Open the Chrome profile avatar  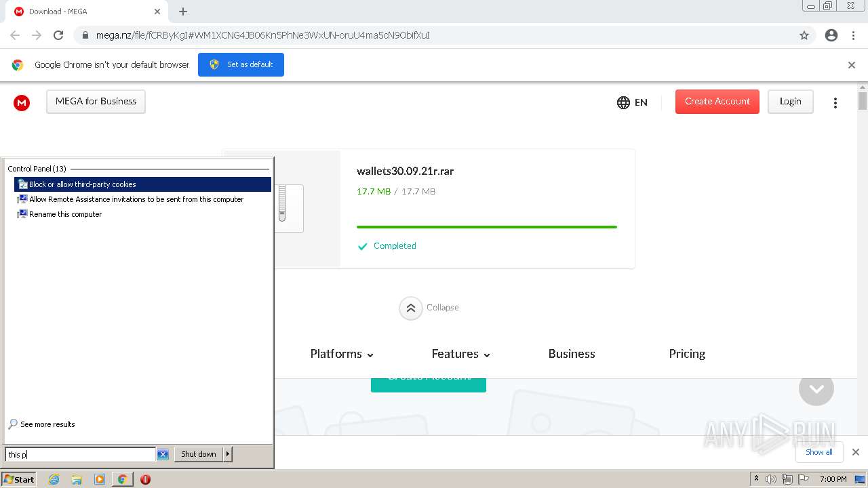click(x=831, y=35)
